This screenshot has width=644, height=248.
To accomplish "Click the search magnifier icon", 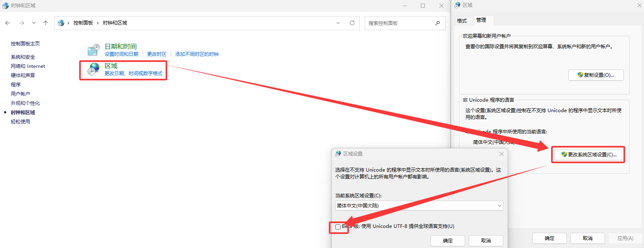I will (438, 23).
